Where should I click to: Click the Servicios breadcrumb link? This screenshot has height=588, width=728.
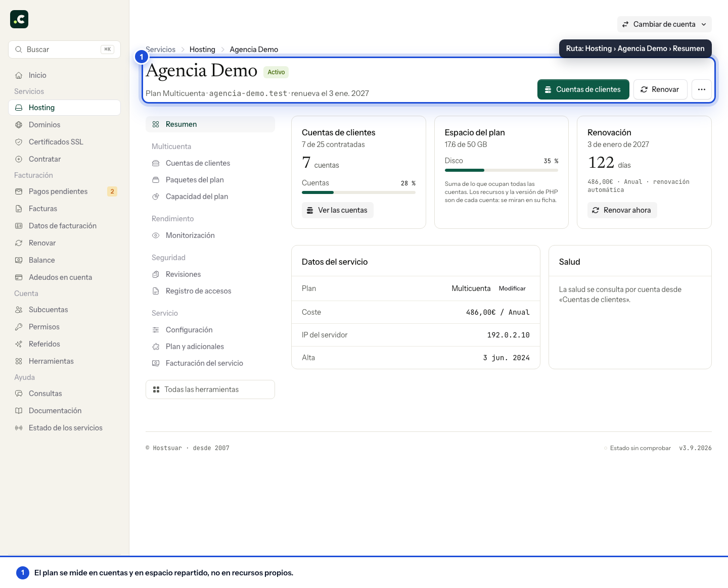click(161, 50)
